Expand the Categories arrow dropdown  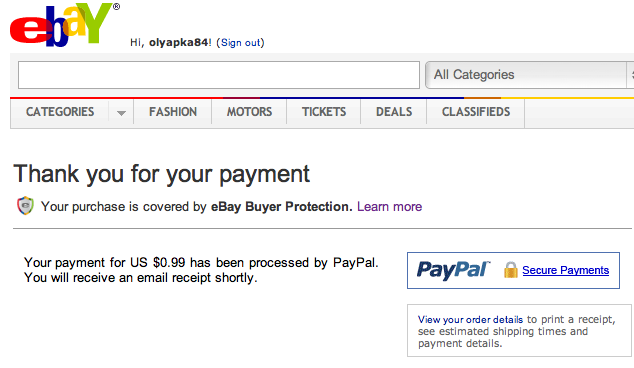coord(121,112)
